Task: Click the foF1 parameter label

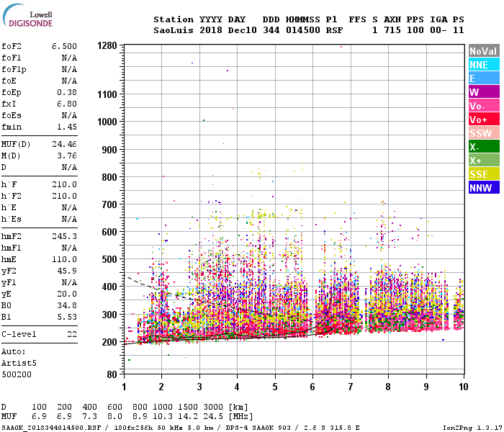Action: [12, 58]
